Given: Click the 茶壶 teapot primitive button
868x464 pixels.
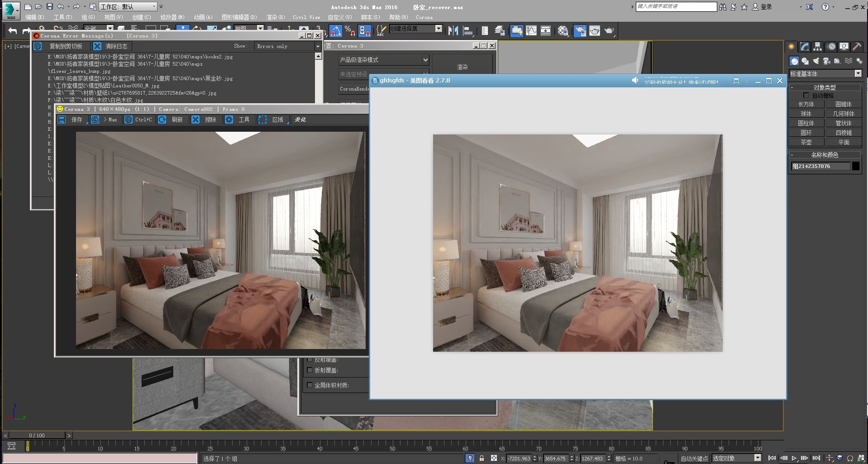Looking at the screenshot, I should 806,142.
